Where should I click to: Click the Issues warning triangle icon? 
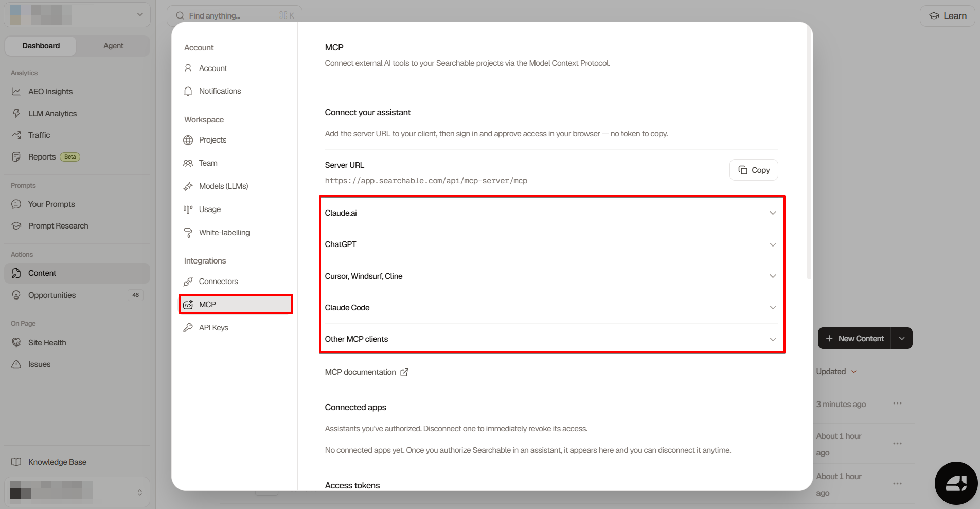point(16,364)
